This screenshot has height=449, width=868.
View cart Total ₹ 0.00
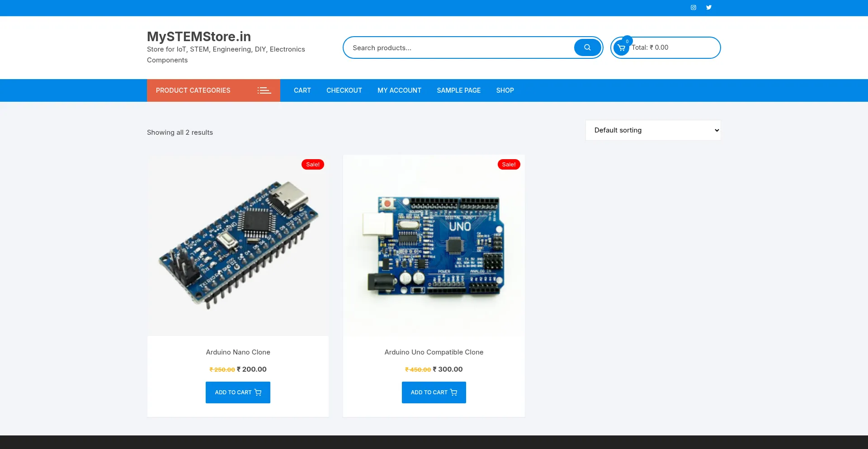pyautogui.click(x=650, y=47)
